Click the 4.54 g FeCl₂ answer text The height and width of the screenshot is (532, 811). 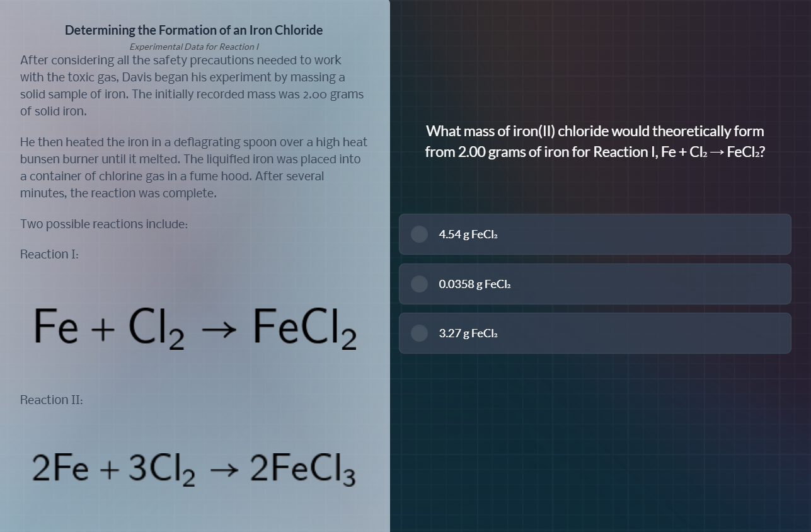[468, 234]
